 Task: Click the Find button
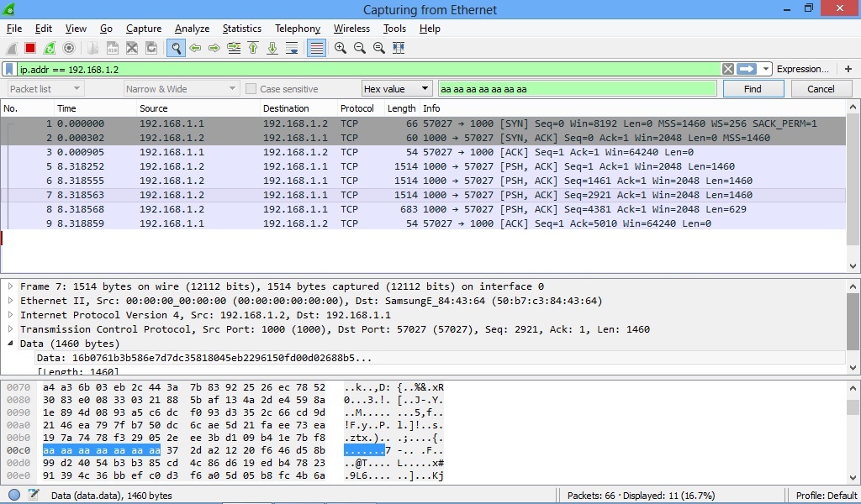pos(753,89)
